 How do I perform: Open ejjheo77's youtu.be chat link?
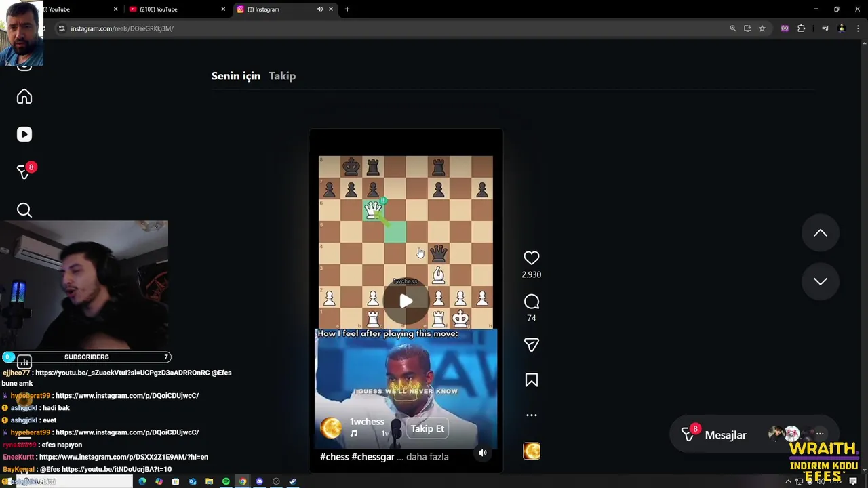click(123, 373)
